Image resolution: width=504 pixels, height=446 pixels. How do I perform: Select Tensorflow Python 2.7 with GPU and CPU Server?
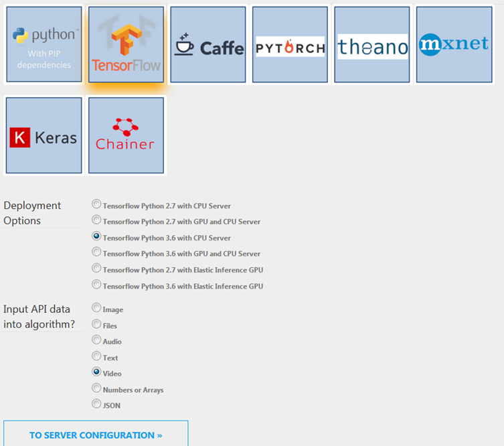pos(96,220)
